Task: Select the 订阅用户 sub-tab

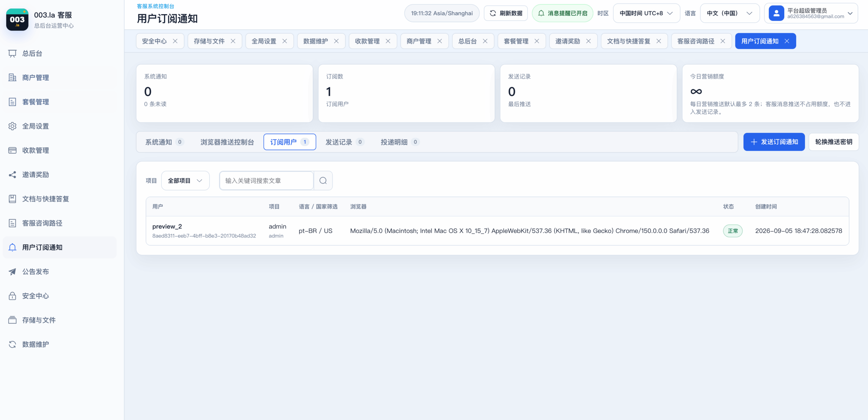Action: coord(290,142)
